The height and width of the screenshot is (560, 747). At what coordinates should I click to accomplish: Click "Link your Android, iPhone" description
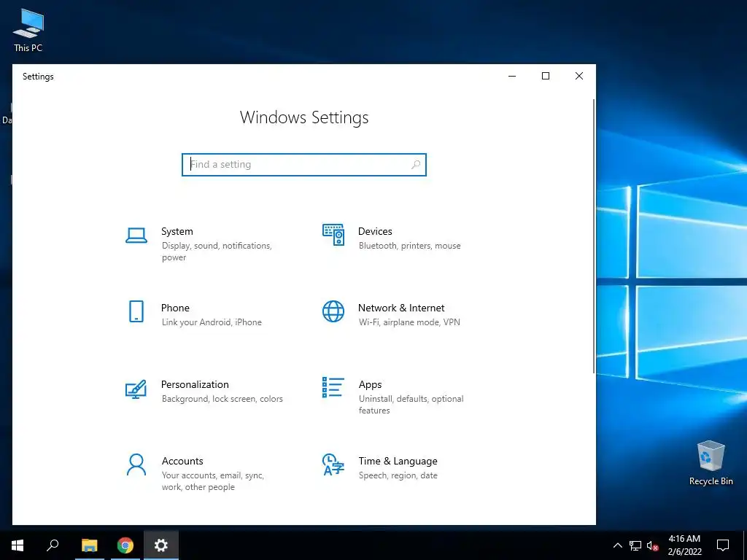(x=212, y=322)
